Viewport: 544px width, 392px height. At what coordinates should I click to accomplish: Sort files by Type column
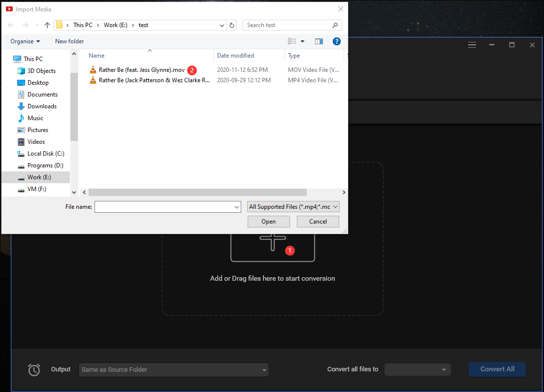(294, 56)
